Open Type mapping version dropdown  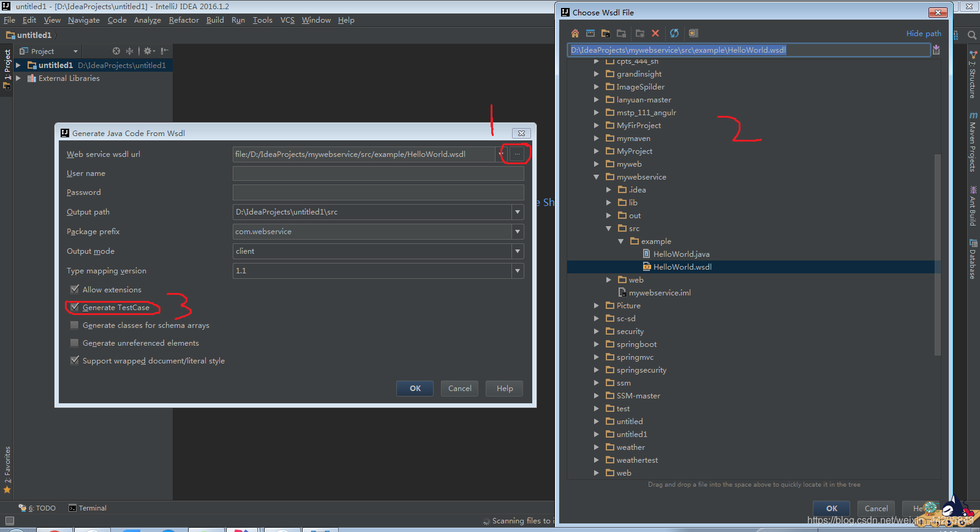pos(518,271)
